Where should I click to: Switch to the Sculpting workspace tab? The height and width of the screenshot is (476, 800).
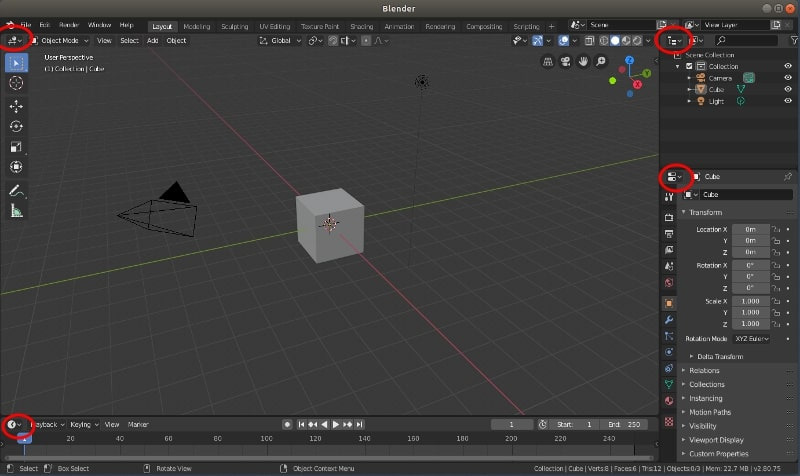click(x=235, y=26)
